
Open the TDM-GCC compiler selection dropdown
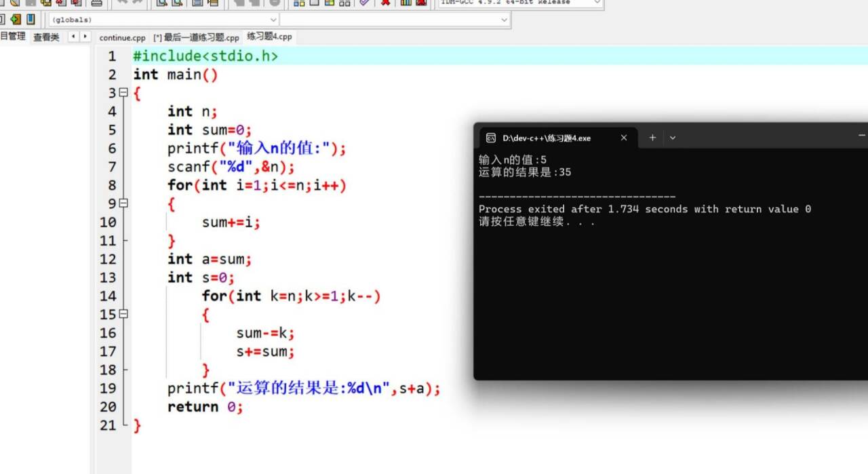tap(520, 3)
